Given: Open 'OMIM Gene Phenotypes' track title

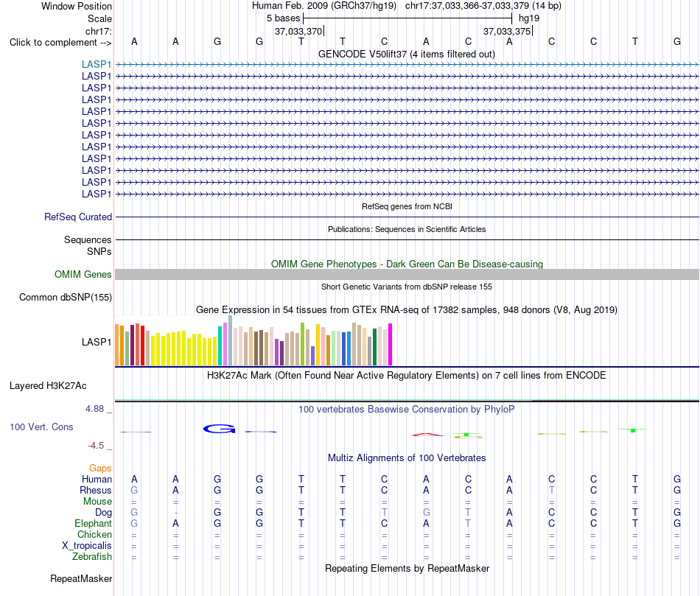Looking at the screenshot, I should [x=407, y=264].
